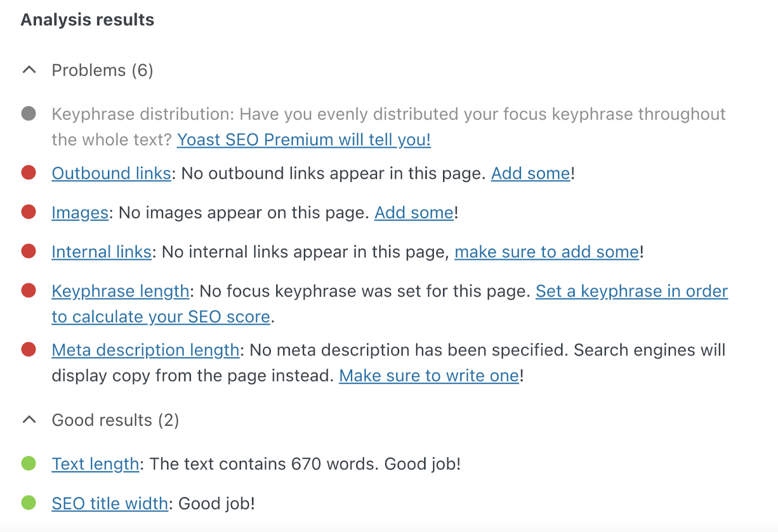
Task: Click the red dot beside Internal links
Action: click(29, 252)
